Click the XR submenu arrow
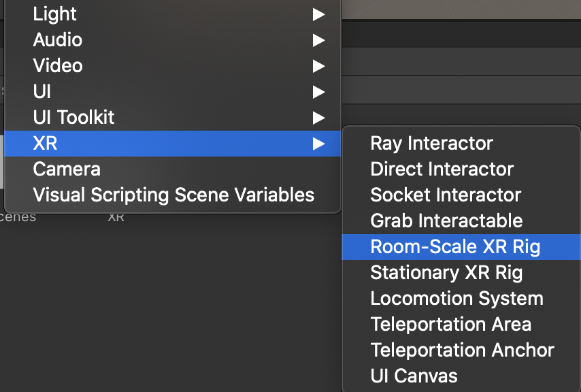581x392 pixels. [318, 144]
